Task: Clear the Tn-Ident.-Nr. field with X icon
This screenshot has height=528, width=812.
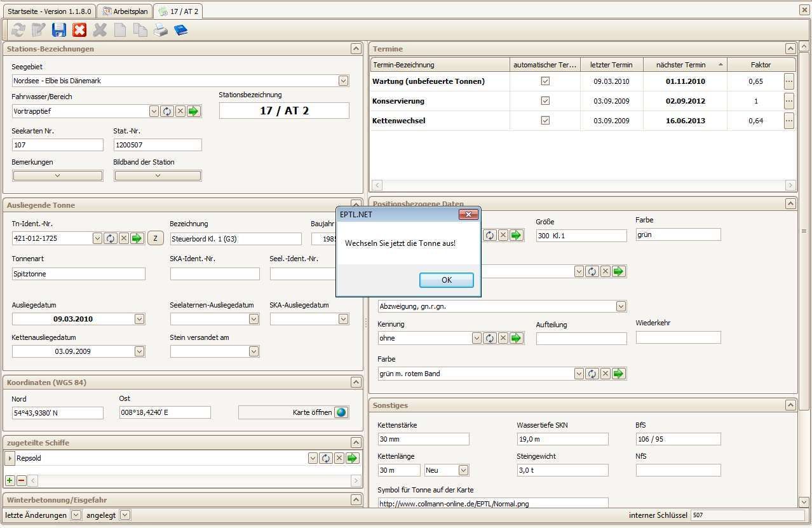Action: (x=123, y=238)
